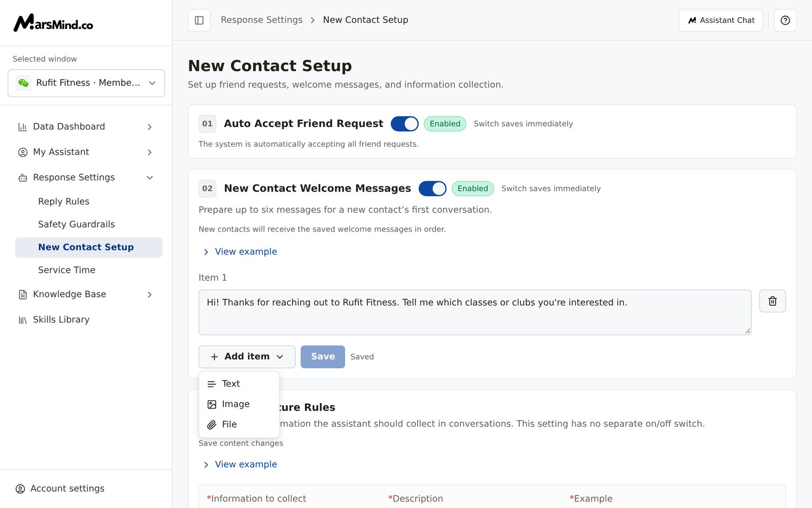Click the Text lines icon in dropdown

click(212, 384)
